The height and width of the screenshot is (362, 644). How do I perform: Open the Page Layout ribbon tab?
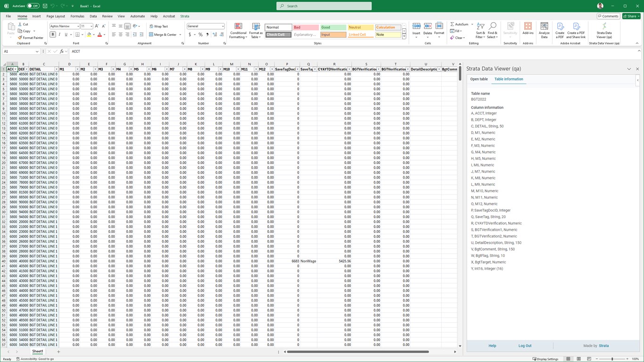56,16
